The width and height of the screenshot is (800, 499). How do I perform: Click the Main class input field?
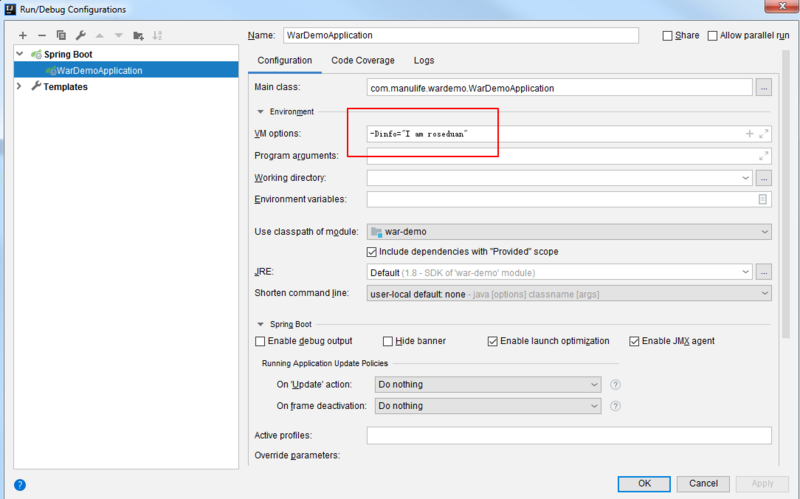point(559,88)
